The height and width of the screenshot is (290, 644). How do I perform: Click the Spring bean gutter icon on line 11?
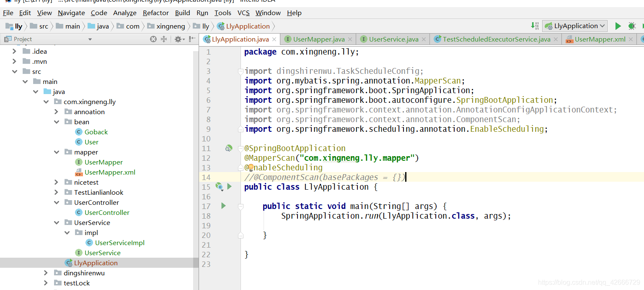(228, 148)
